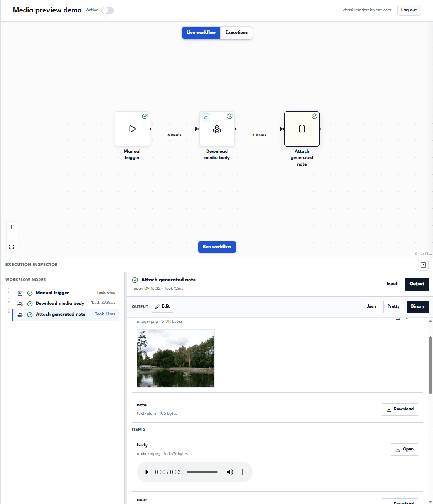This screenshot has height=504, width=433.
Task: Collapse the Execution Inspector panel via its icon
Action: tap(423, 265)
